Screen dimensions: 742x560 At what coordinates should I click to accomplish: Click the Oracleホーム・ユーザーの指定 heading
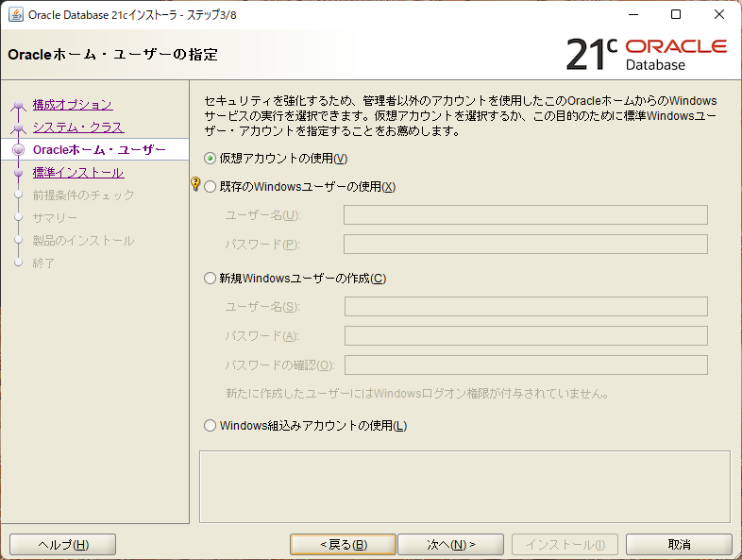(x=112, y=55)
